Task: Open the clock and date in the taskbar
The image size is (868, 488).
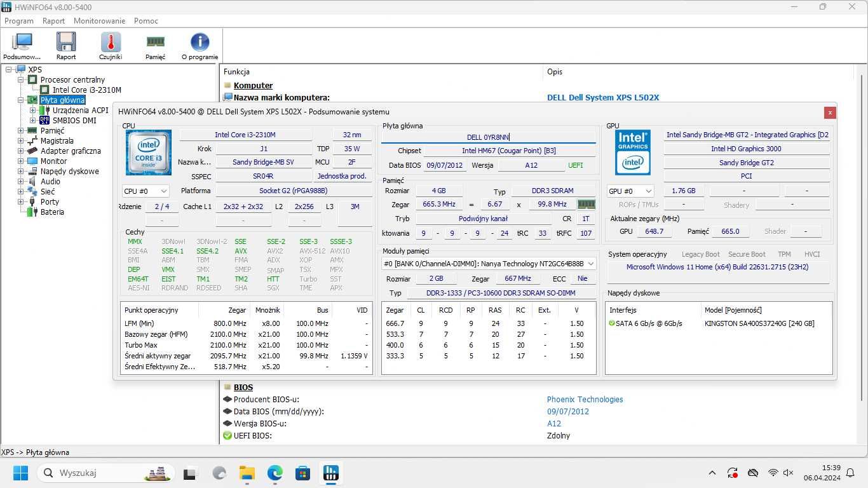Action: click(822, 473)
